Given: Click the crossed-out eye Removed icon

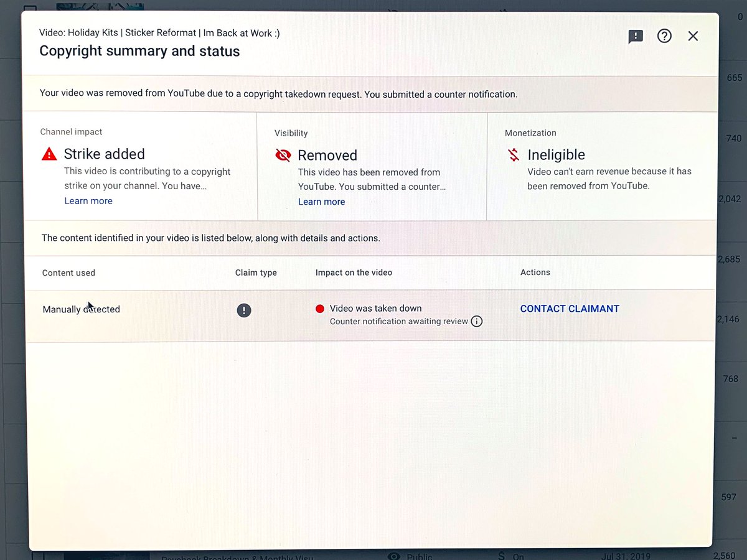Looking at the screenshot, I should [x=283, y=156].
